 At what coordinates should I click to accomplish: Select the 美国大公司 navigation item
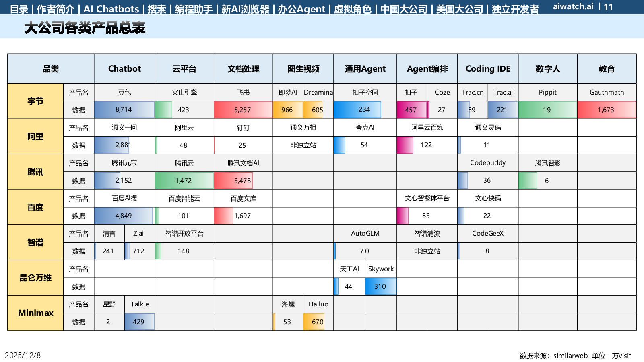point(459,9)
